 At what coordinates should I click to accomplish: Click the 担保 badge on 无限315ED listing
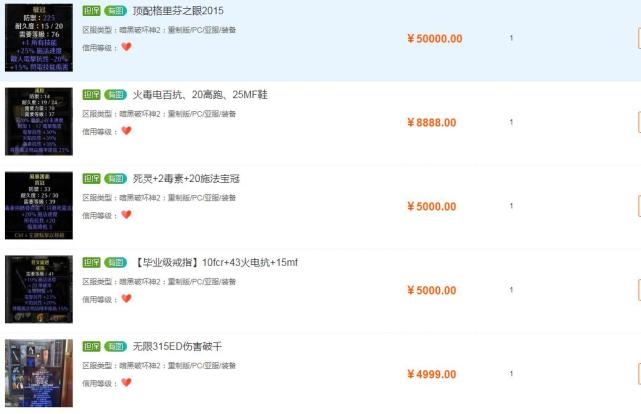click(91, 347)
